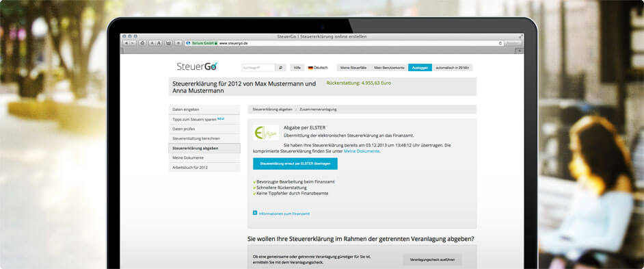The width and height of the screenshot is (644, 269).
Task: Click the larger text size A button
Action: tap(159, 42)
